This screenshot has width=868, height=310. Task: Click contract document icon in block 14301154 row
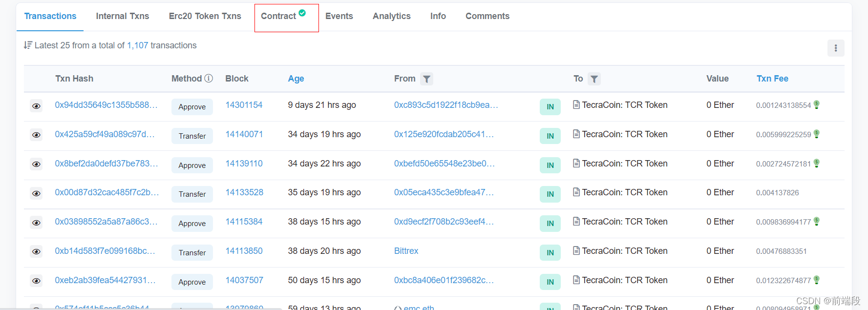(576, 104)
